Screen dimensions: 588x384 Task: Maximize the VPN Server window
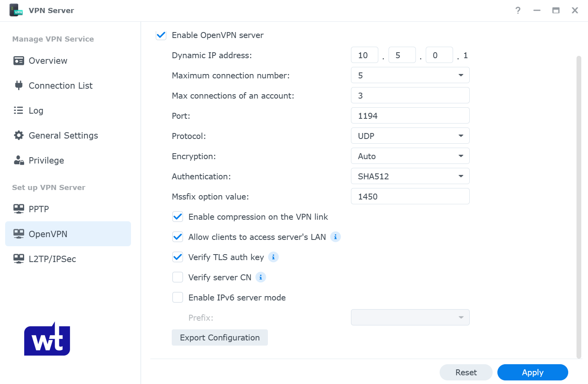[x=556, y=10]
